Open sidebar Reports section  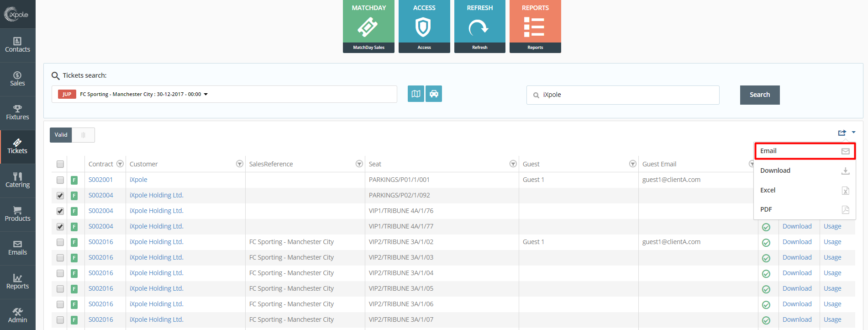tap(17, 282)
